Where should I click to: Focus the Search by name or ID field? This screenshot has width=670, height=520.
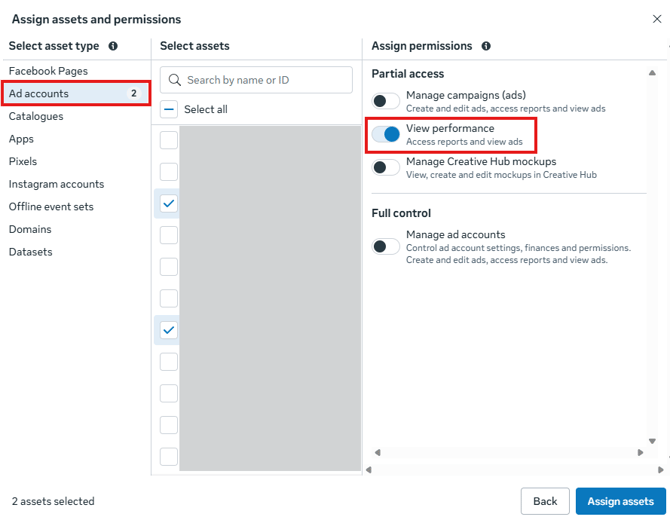[265, 80]
